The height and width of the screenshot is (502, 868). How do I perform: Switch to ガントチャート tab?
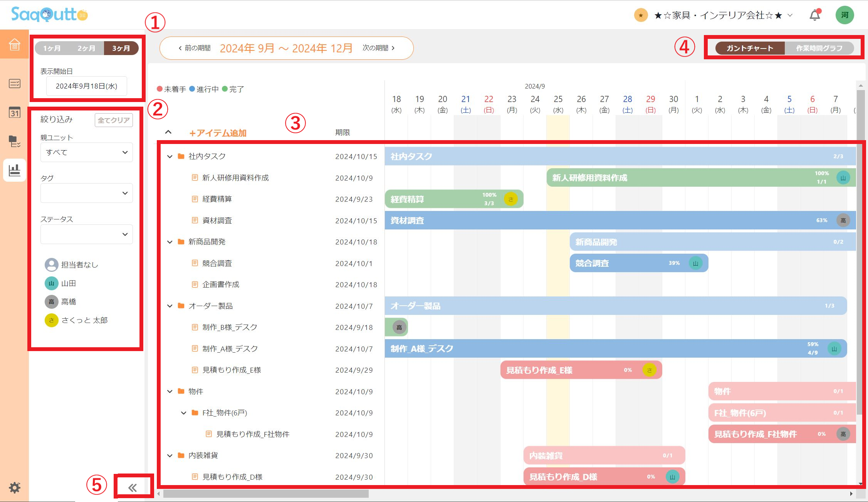pyautogui.click(x=750, y=48)
